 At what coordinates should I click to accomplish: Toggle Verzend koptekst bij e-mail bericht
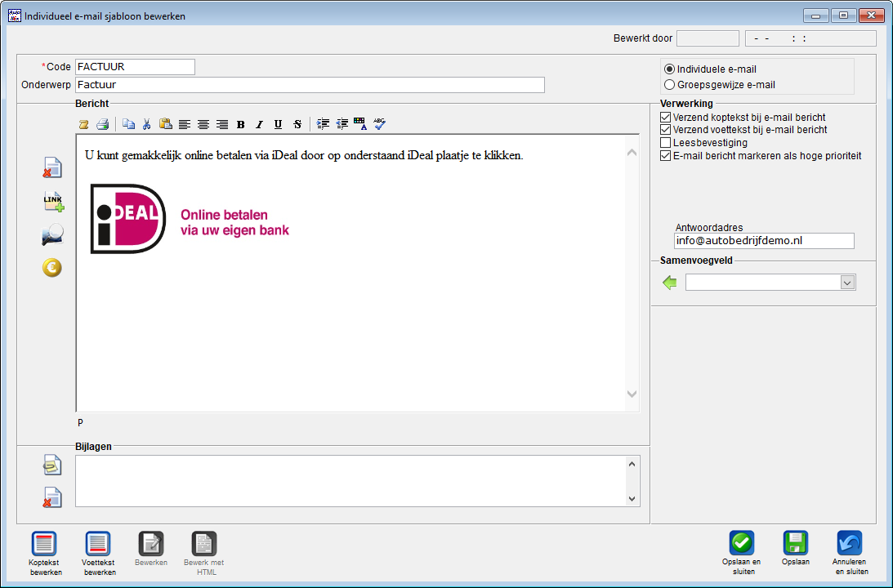[x=665, y=118]
